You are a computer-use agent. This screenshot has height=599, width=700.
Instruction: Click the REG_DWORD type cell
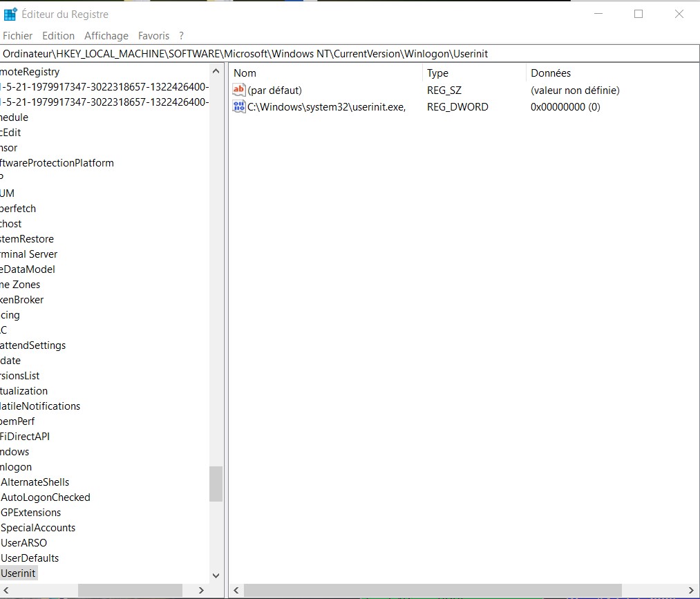coord(457,106)
